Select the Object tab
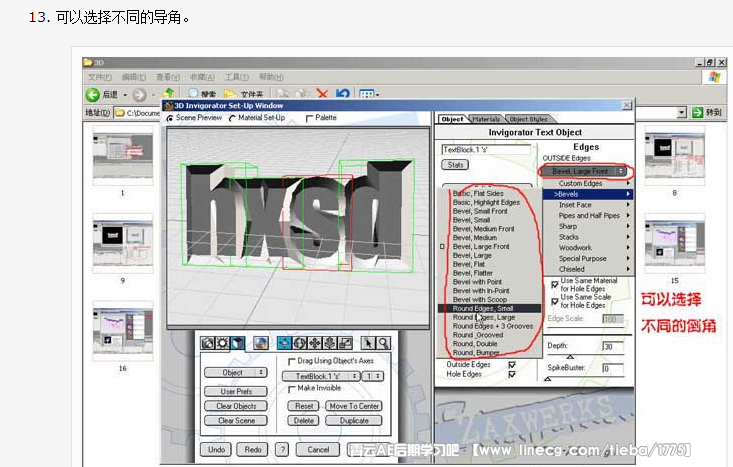Viewport: 733px width, 467px height. pyautogui.click(x=452, y=119)
